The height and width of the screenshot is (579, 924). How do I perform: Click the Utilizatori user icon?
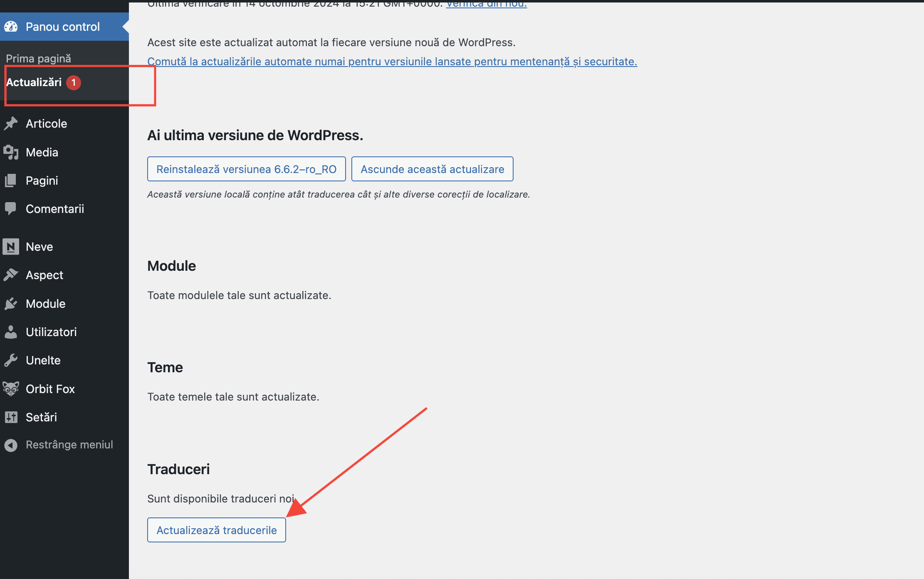(x=11, y=332)
